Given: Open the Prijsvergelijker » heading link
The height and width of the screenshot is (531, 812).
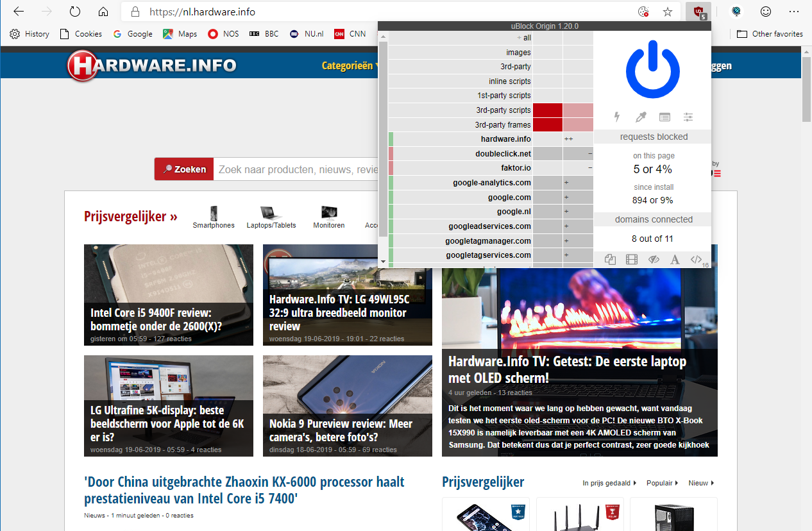Looking at the screenshot, I should point(131,216).
